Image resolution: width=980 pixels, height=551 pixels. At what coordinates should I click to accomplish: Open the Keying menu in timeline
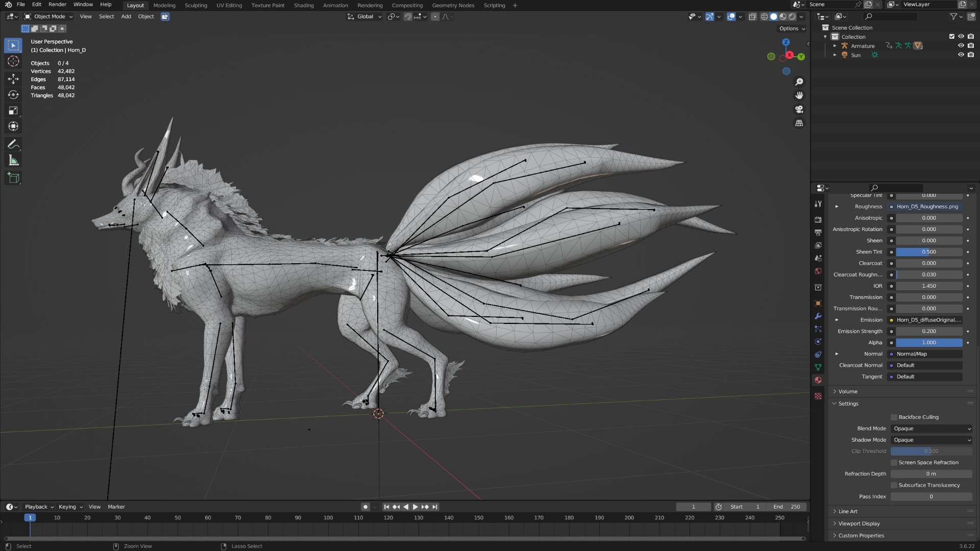pyautogui.click(x=70, y=507)
